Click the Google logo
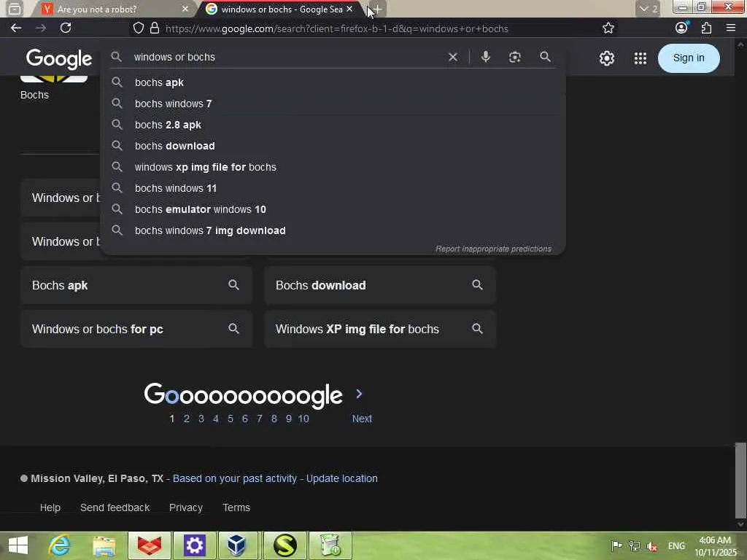 pyautogui.click(x=59, y=58)
